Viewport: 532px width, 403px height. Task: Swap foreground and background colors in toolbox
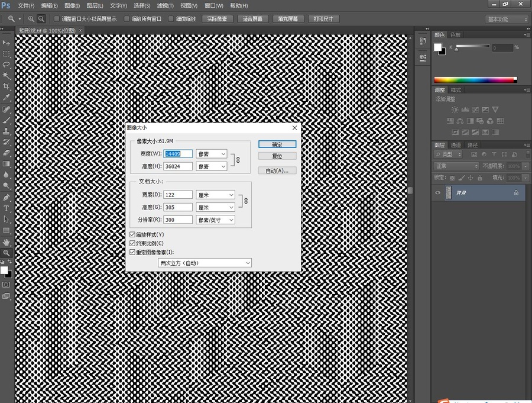(9, 262)
